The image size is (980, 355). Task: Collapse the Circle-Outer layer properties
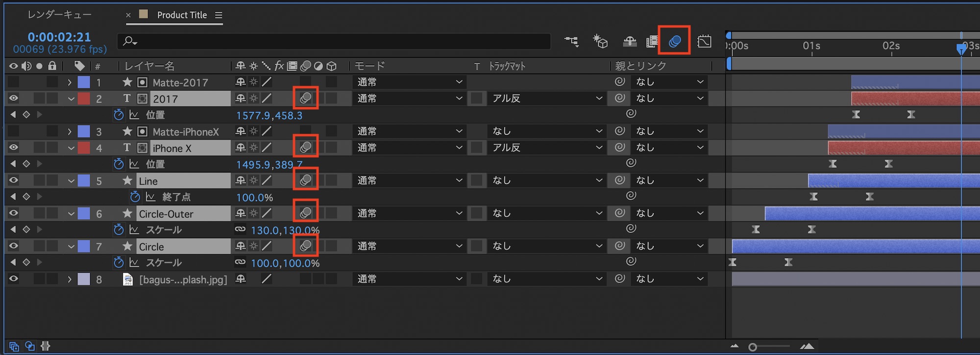[x=71, y=213]
